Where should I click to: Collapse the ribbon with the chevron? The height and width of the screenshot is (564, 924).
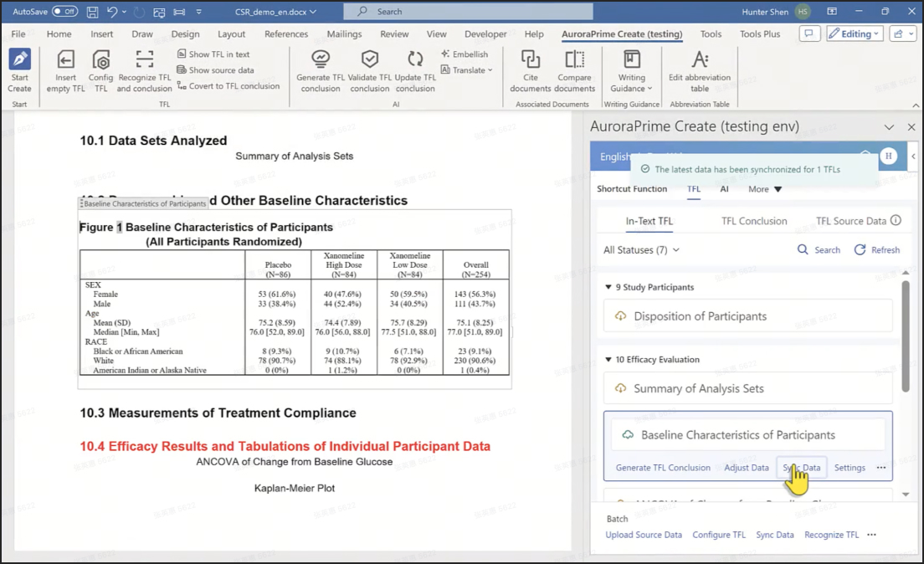(916, 105)
